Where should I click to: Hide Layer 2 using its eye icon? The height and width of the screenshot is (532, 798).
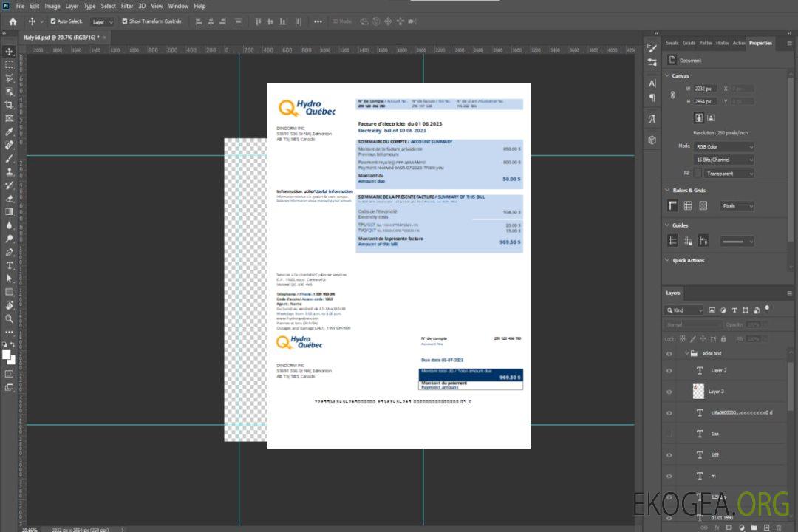point(669,370)
